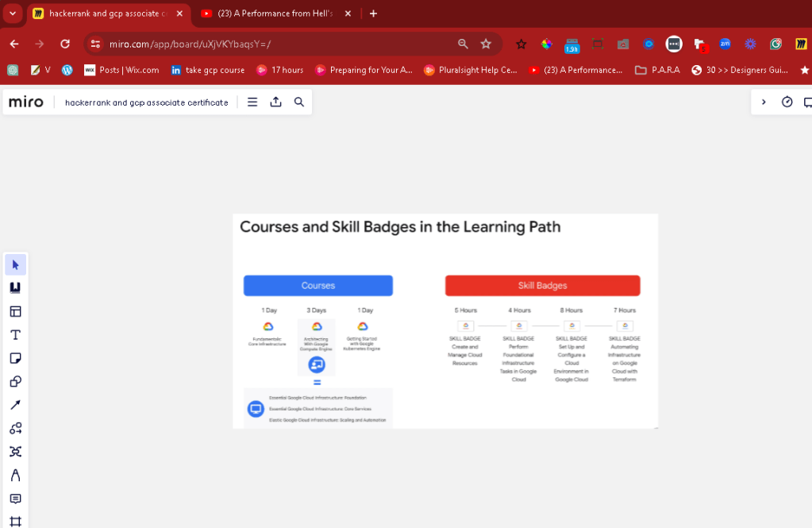Click the 8 Hours label
This screenshot has width=812, height=528.
coord(571,310)
